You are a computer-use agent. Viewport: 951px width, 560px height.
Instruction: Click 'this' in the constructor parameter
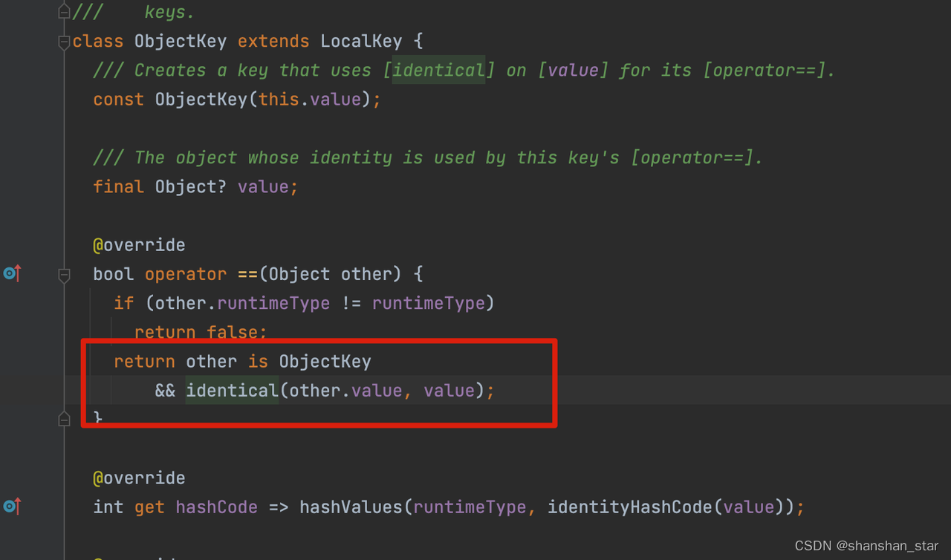[x=279, y=99]
